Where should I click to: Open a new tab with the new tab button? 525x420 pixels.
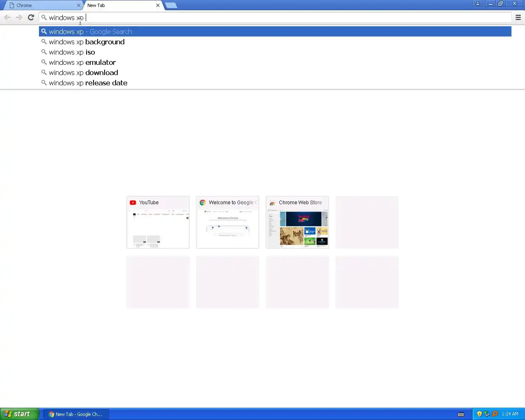pos(171,5)
